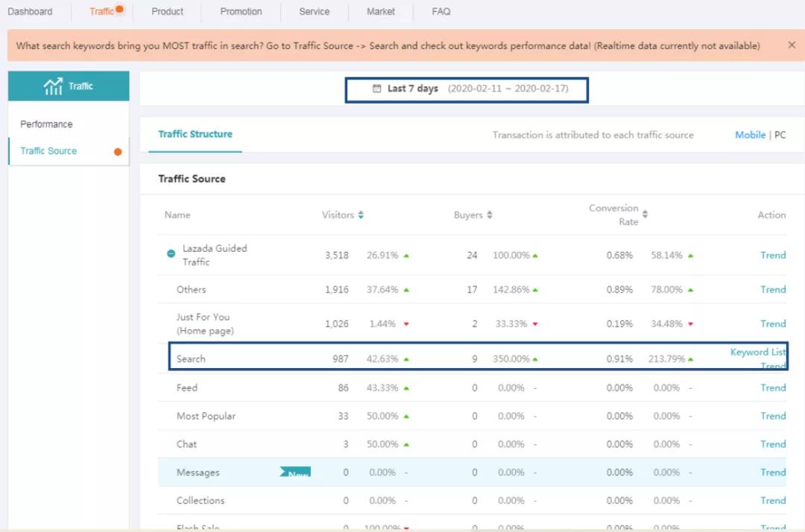The width and height of the screenshot is (805, 532).
Task: Open the FAQ menu item
Action: coord(441,12)
